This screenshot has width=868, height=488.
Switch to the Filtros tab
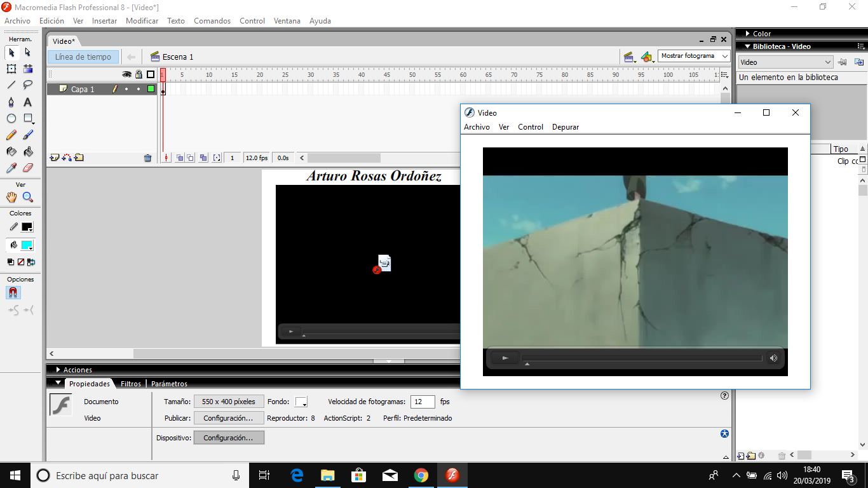click(x=130, y=384)
